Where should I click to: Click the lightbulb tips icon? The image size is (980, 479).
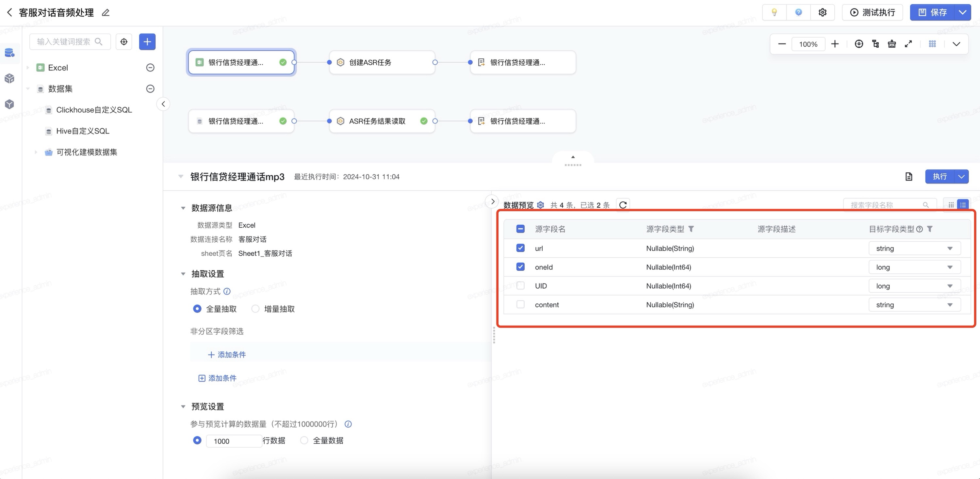pyautogui.click(x=774, y=12)
